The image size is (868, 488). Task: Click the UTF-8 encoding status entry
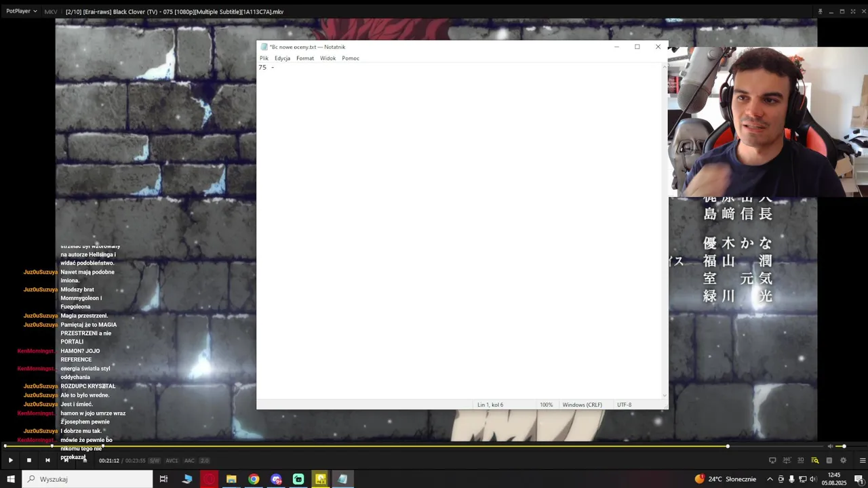click(x=624, y=405)
